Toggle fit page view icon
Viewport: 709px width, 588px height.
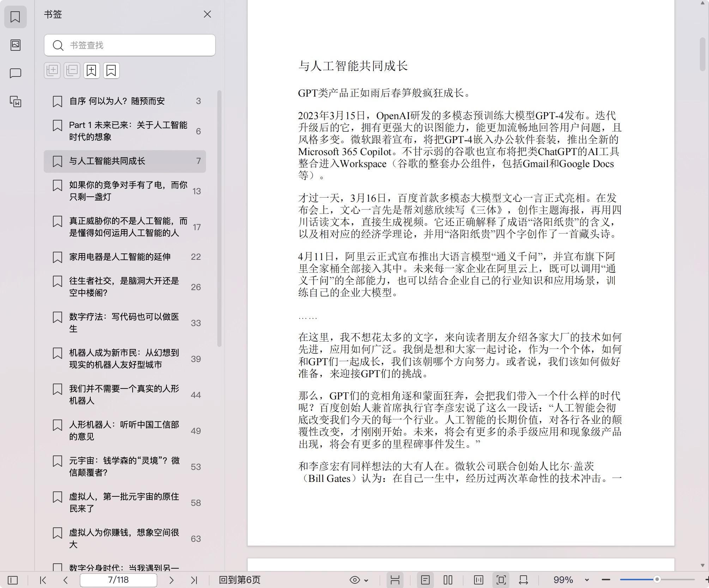[501, 580]
